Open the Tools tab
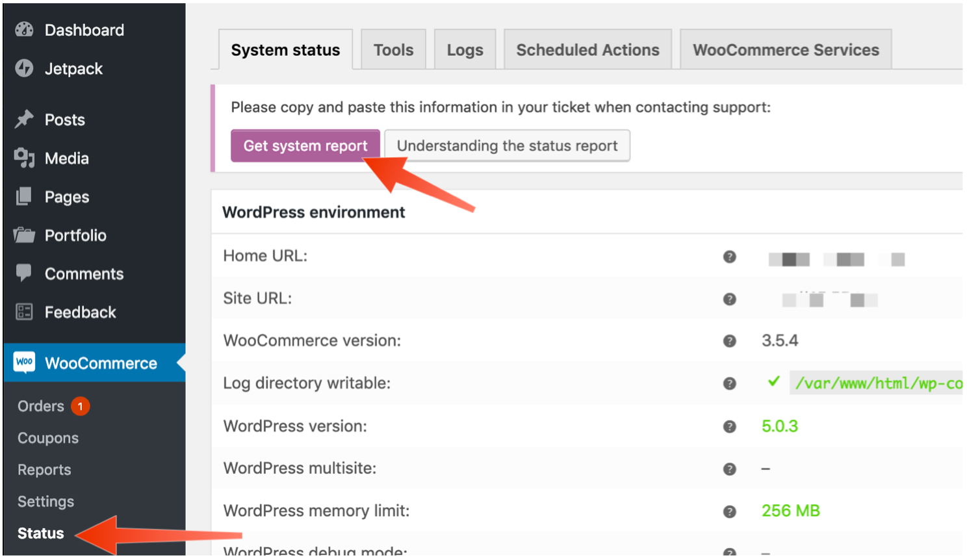The width and height of the screenshot is (967, 560). (x=393, y=49)
